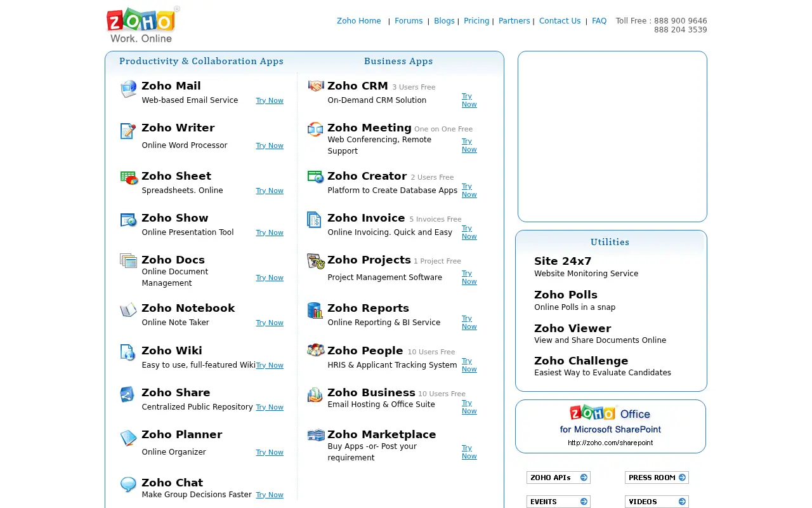This screenshot has height=508, width=812.
Task: Click the Zoho Business icon
Action: (x=315, y=394)
